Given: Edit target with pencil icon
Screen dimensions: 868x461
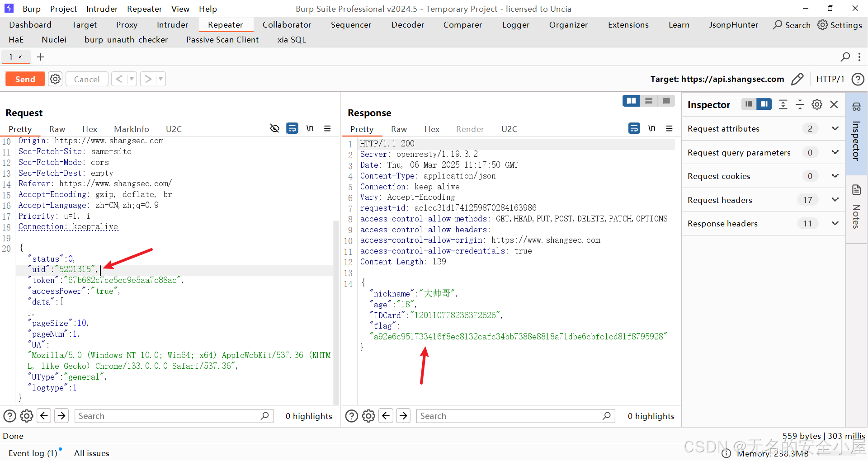Looking at the screenshot, I should coord(797,79).
